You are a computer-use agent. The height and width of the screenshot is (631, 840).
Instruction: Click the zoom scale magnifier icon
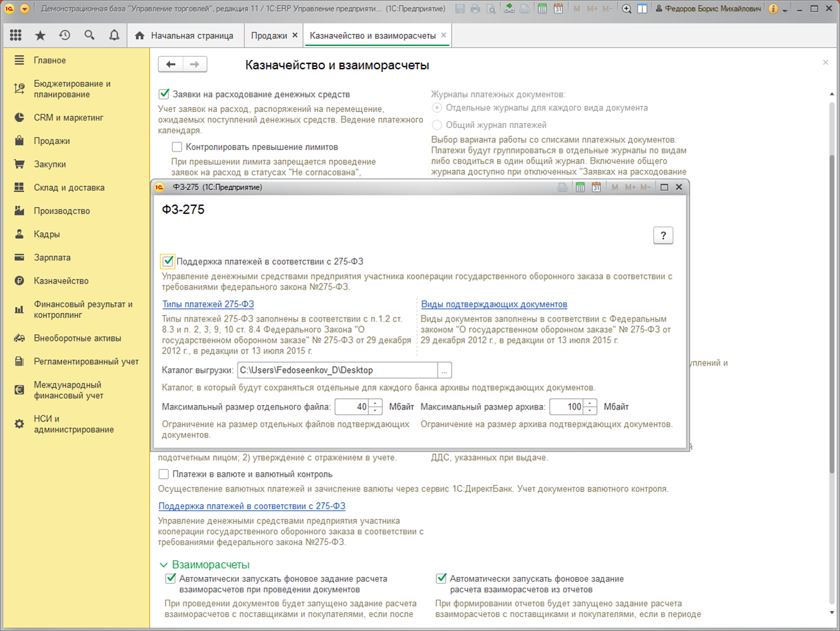pos(626,9)
